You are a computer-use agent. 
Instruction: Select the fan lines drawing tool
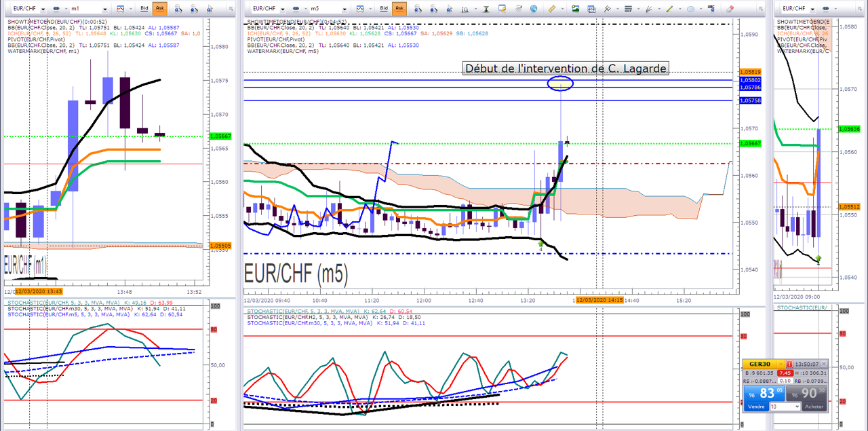[x=649, y=9]
